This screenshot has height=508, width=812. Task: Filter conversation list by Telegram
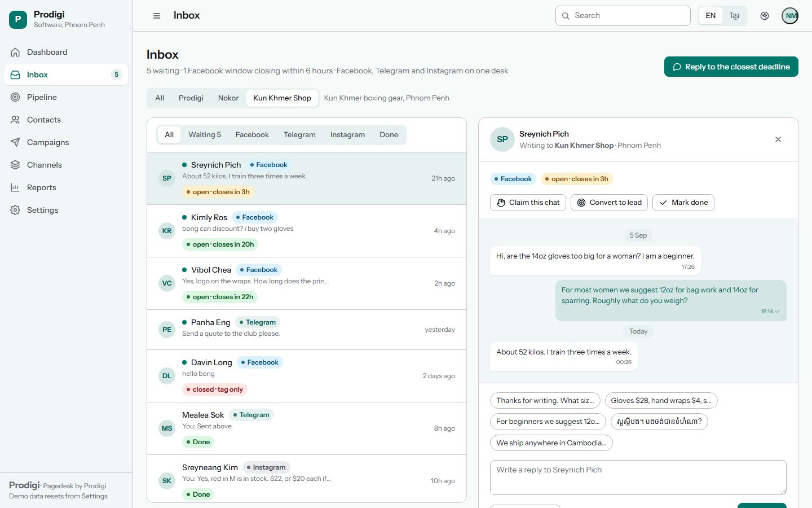(x=299, y=135)
